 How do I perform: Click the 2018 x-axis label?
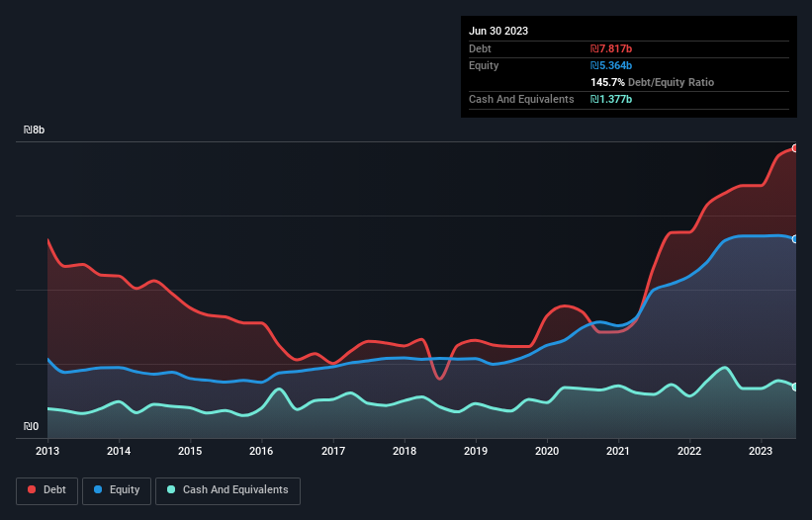pos(405,451)
